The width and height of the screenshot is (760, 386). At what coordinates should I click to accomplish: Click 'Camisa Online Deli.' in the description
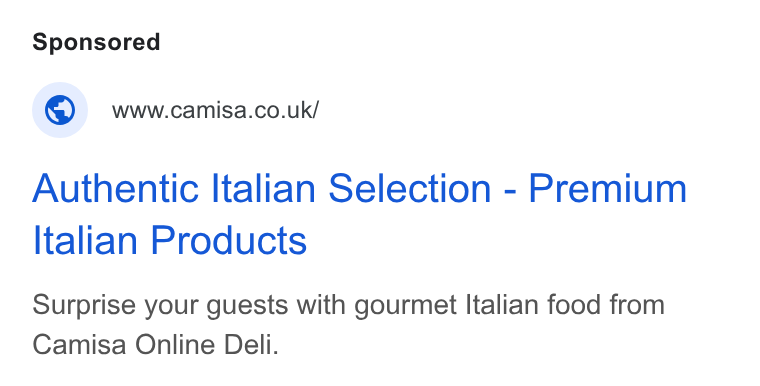tap(156, 345)
